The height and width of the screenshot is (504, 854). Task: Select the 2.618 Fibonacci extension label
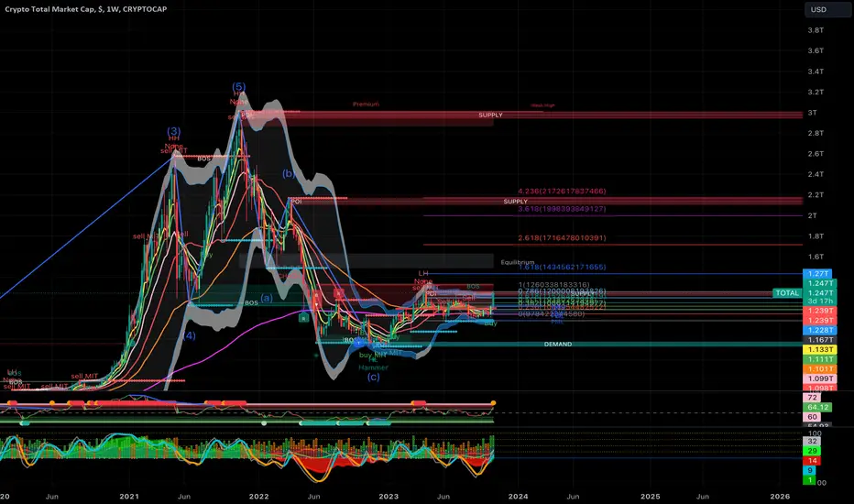pyautogui.click(x=562, y=238)
